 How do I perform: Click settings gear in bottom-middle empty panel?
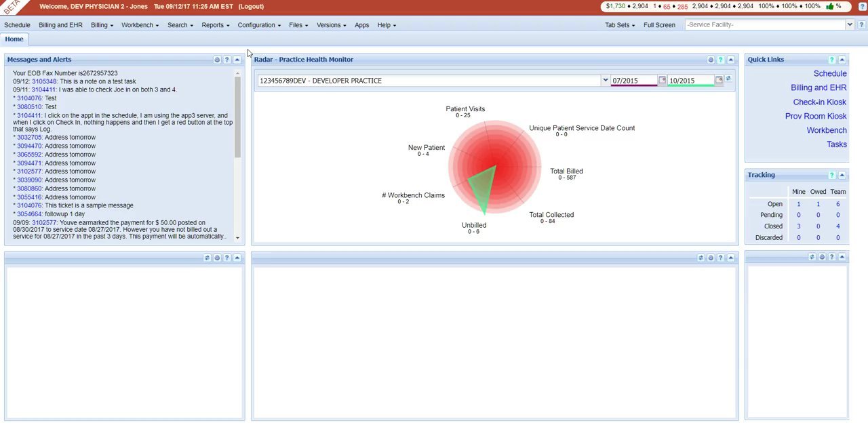(x=711, y=258)
